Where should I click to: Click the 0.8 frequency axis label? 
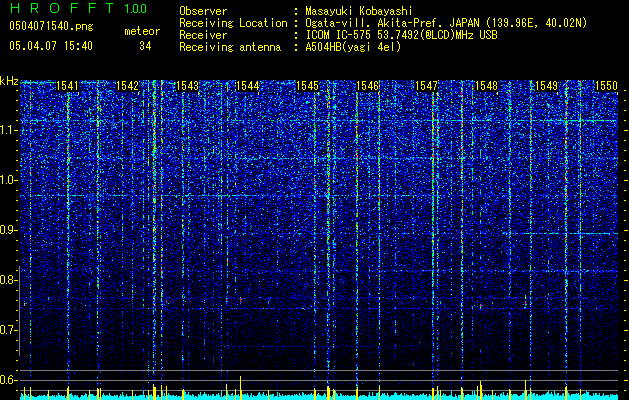(x=8, y=280)
